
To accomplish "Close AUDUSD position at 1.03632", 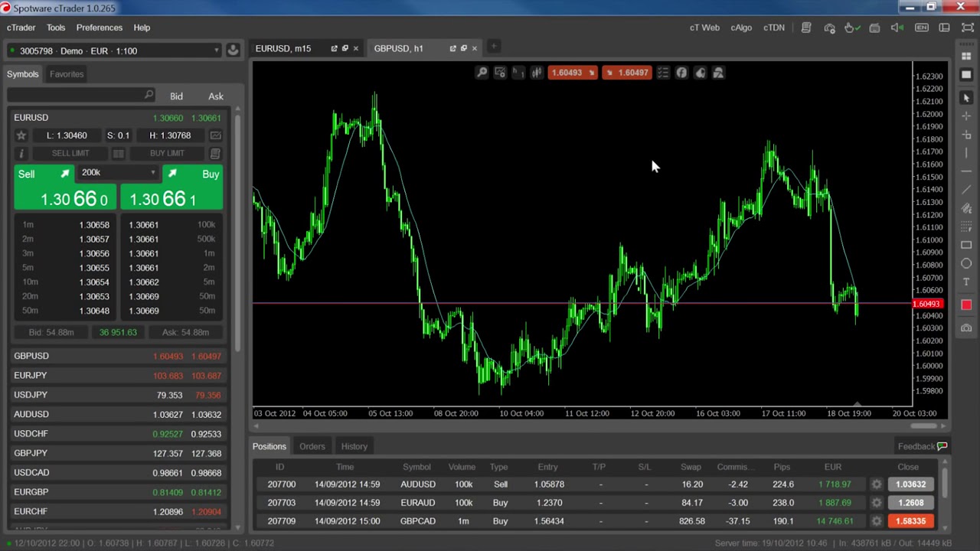I will click(911, 484).
